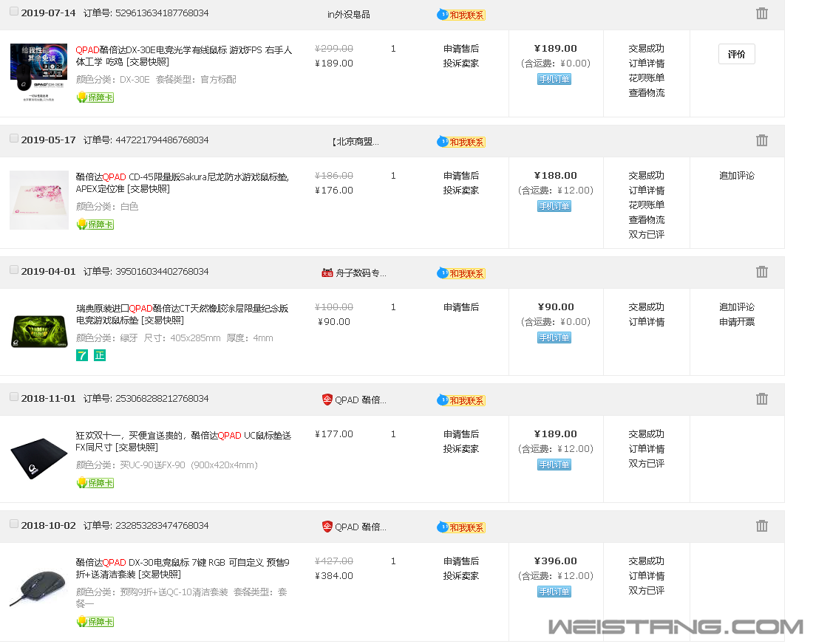This screenshot has height=644, width=813.
Task: Open the pink Sakura mousepad thumbnail
Action: [39, 200]
